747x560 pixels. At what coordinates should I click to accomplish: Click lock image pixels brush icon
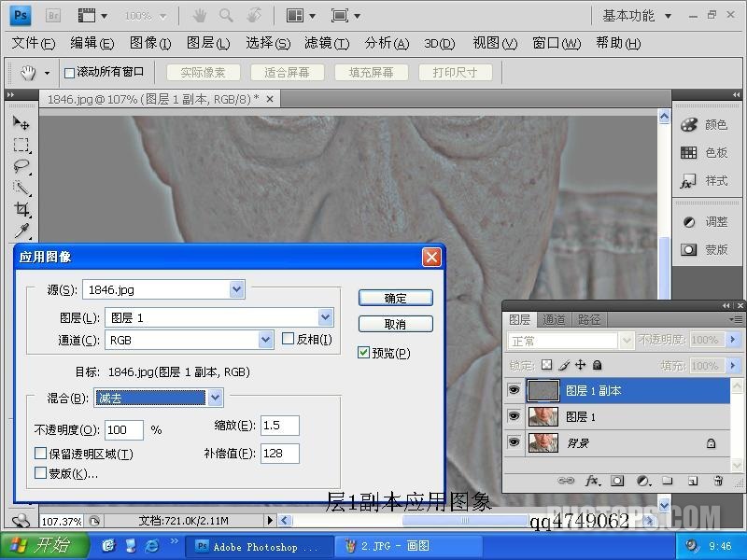pos(564,365)
